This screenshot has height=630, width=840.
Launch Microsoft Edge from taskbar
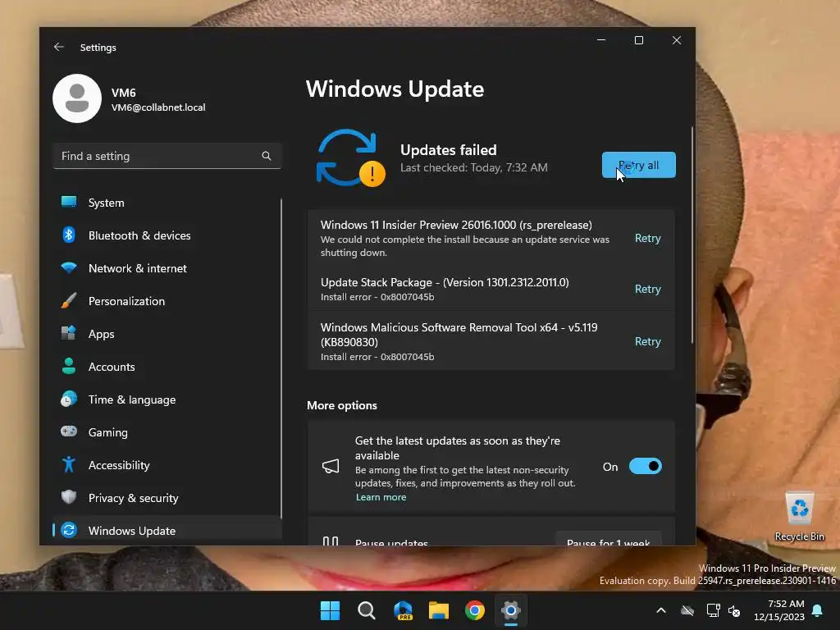pos(403,610)
